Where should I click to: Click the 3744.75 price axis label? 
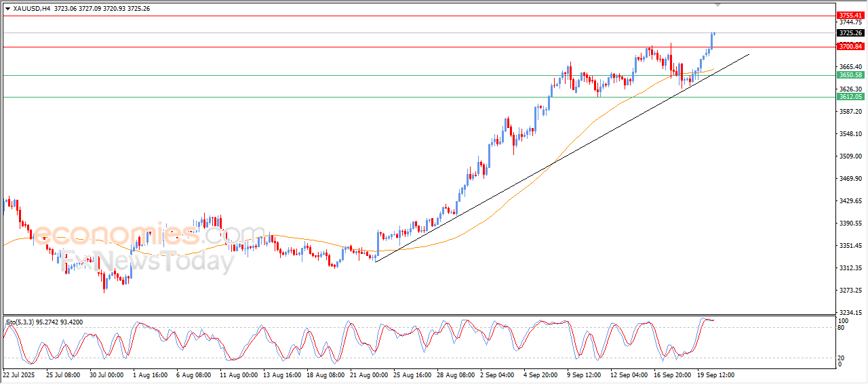coord(850,22)
